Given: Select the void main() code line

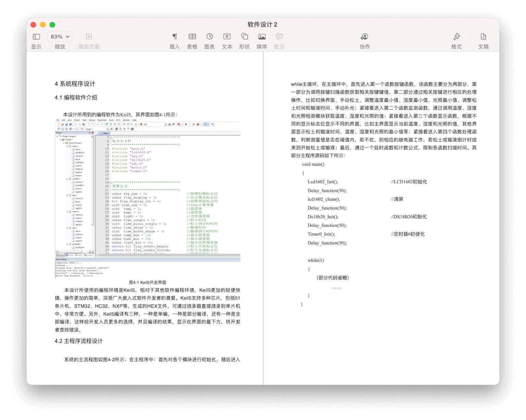Looking at the screenshot, I should 313,164.
